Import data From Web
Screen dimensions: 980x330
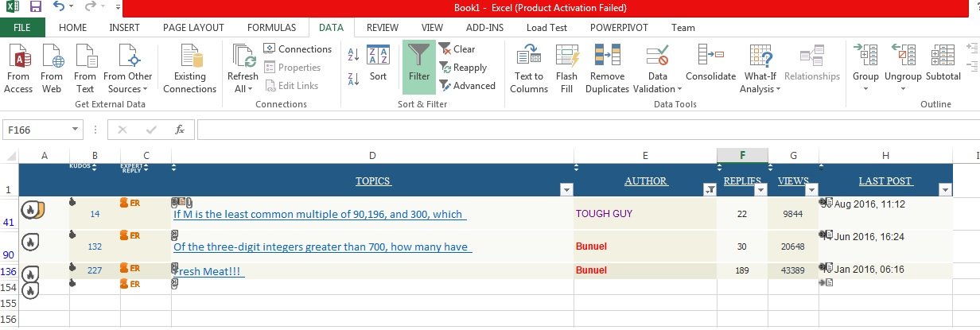52,68
